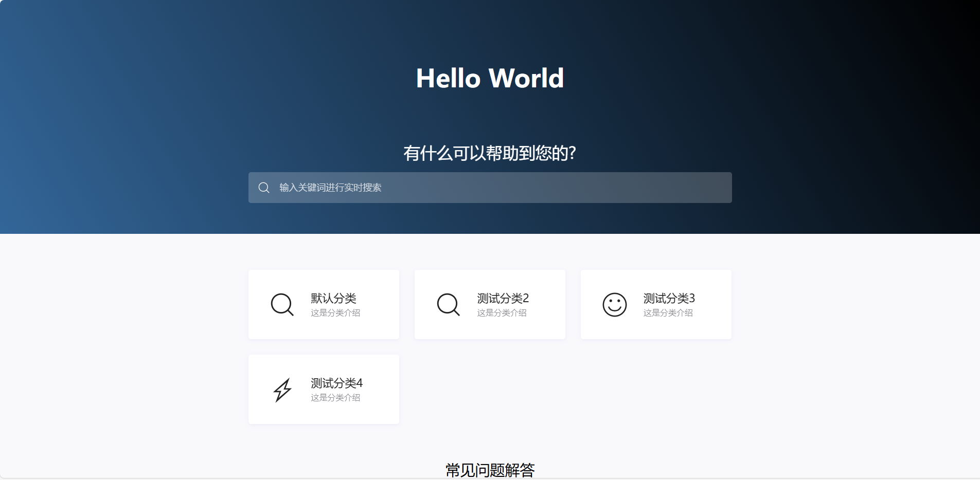Click 这是分类介绍 description under 默认分类
The image size is (980, 480).
point(335,313)
